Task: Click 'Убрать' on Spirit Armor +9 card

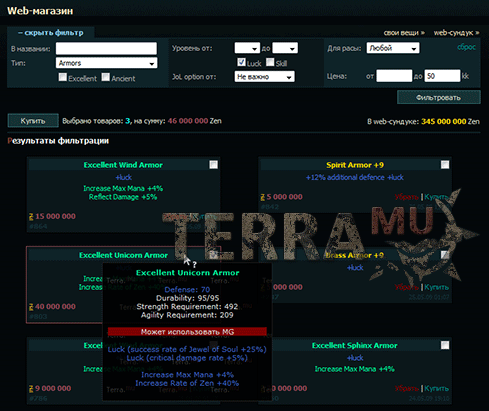Action: coord(407,197)
